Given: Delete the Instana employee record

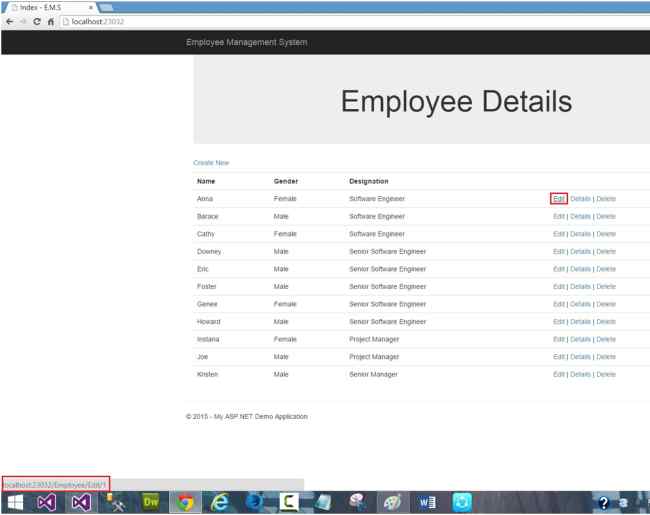Looking at the screenshot, I should tap(606, 339).
